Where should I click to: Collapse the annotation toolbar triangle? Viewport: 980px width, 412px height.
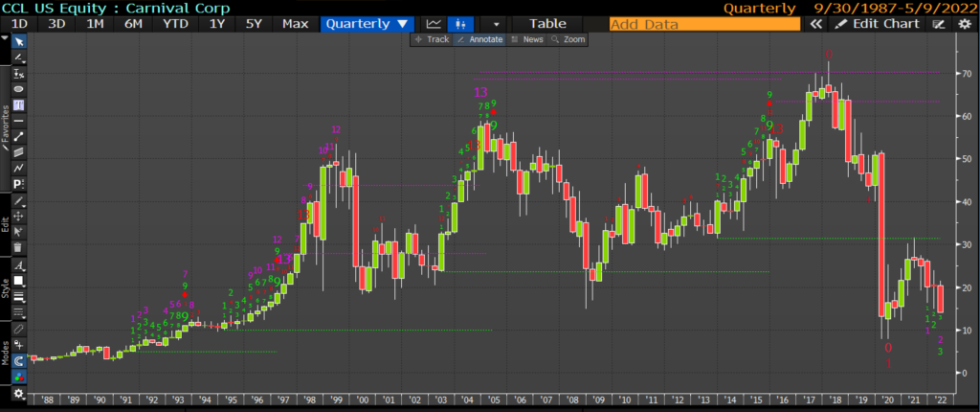point(5,38)
